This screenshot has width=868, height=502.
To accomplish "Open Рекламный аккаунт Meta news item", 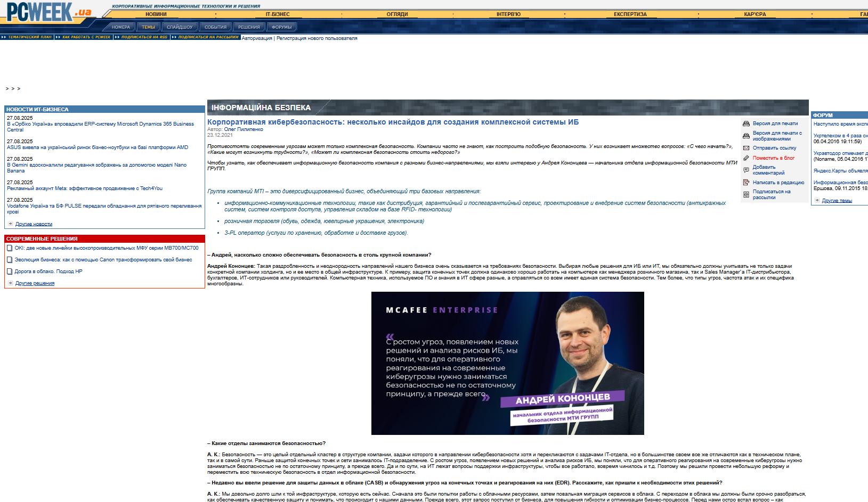I will 85,188.
